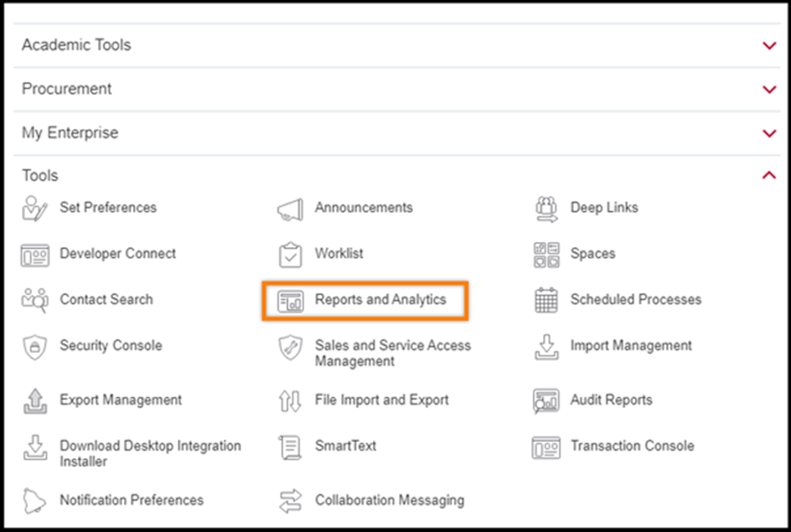791x532 pixels.
Task: Go to Transaction Console
Action: point(632,446)
